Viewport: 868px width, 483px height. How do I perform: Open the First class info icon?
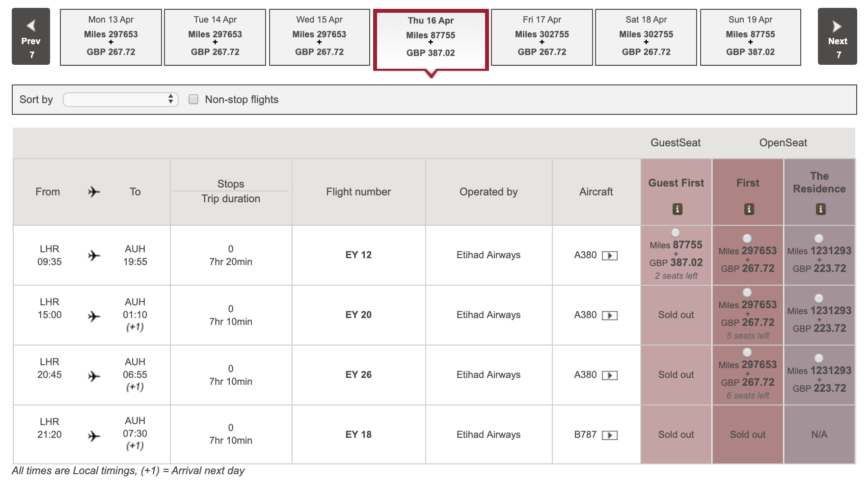749,209
